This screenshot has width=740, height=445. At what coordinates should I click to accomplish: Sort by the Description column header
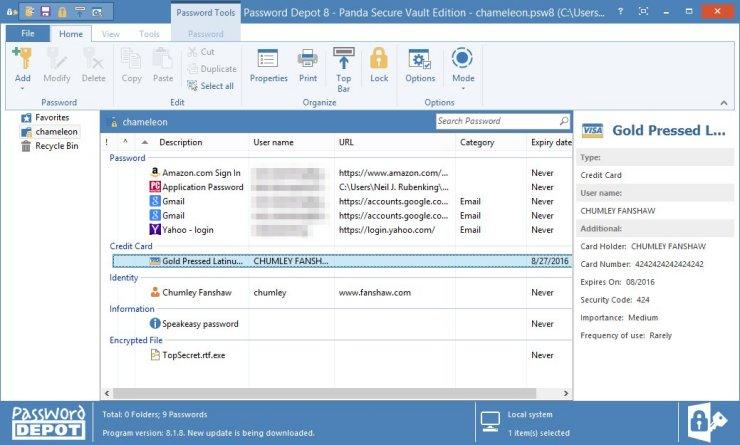pyautogui.click(x=181, y=142)
